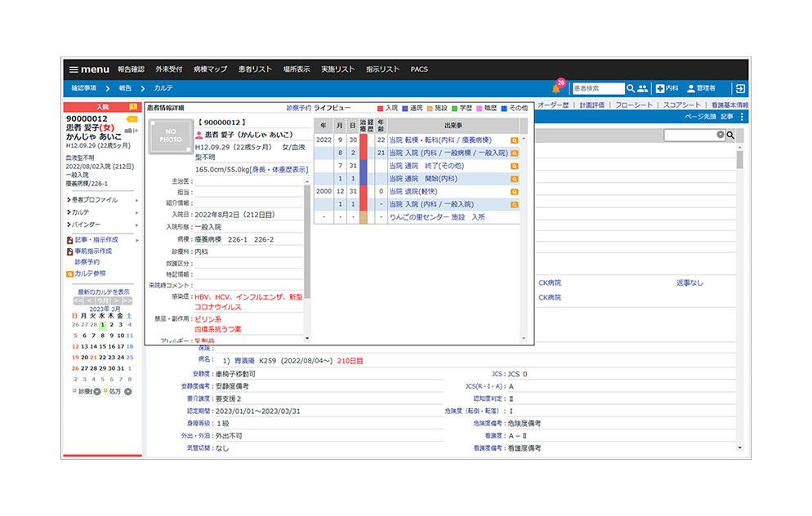Viewport: 812px width, 516px height.
Task: Click into the 患者検索 search field
Action: (596, 88)
